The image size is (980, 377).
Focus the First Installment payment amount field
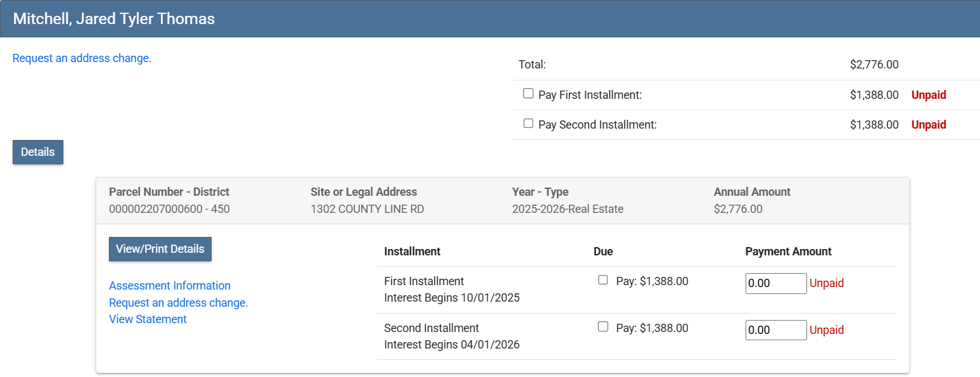coord(776,283)
